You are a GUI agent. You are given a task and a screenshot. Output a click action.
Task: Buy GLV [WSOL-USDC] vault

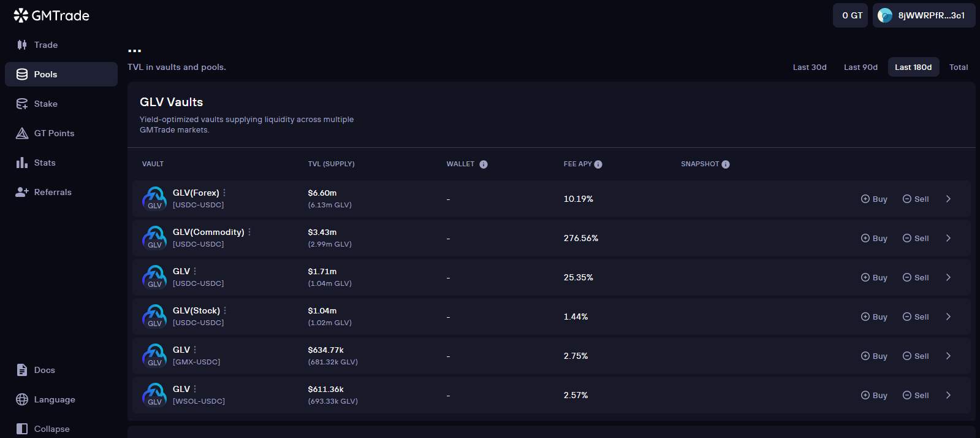click(x=874, y=395)
